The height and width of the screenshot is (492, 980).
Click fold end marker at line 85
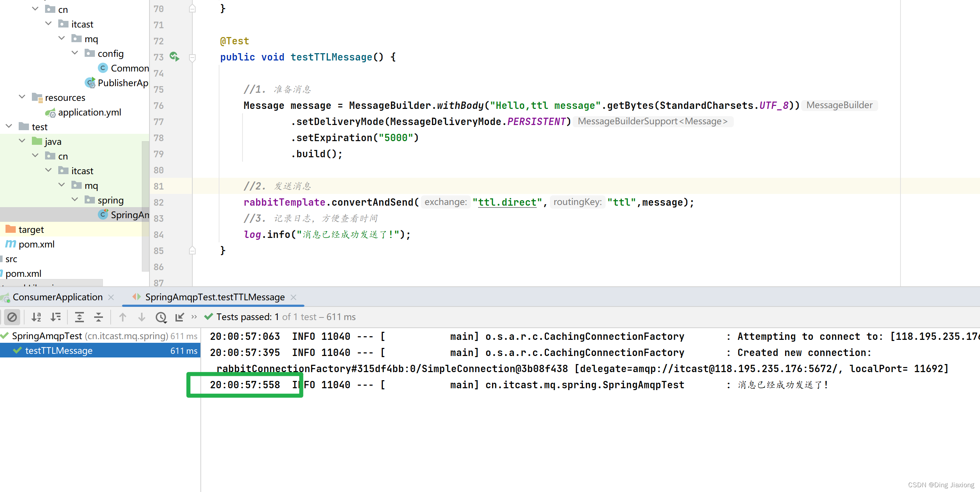point(192,250)
